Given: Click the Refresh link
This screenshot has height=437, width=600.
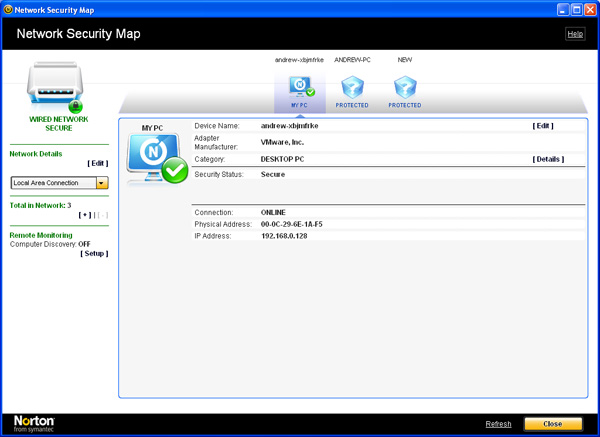Looking at the screenshot, I should click(x=498, y=424).
